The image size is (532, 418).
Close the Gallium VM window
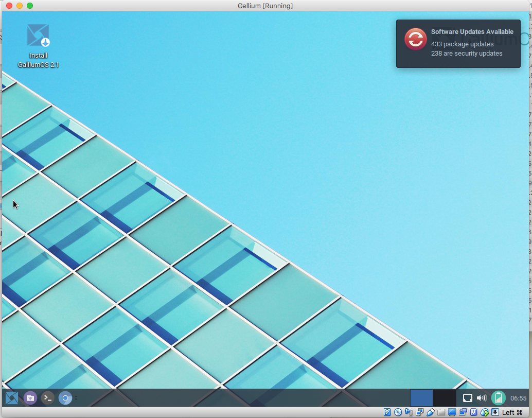[9, 6]
